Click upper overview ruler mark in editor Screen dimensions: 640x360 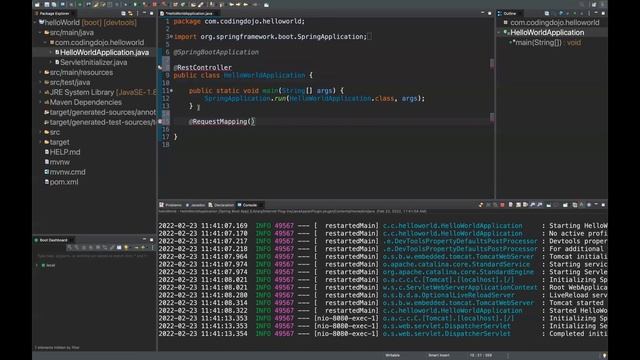[x=492, y=63]
